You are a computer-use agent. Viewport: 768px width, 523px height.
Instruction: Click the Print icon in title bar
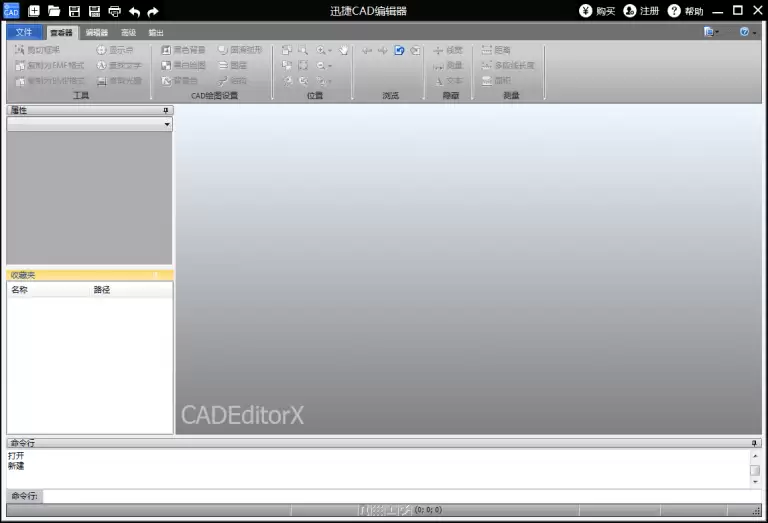click(x=115, y=11)
